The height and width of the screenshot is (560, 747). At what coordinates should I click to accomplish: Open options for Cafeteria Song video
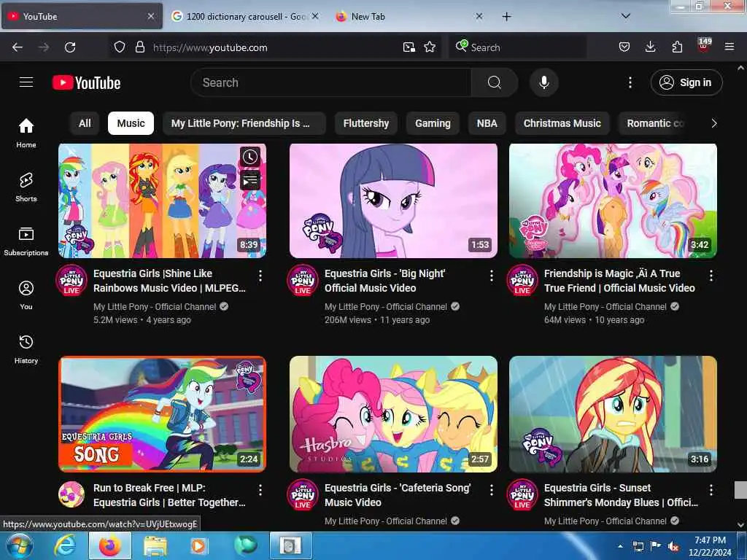pyautogui.click(x=491, y=490)
